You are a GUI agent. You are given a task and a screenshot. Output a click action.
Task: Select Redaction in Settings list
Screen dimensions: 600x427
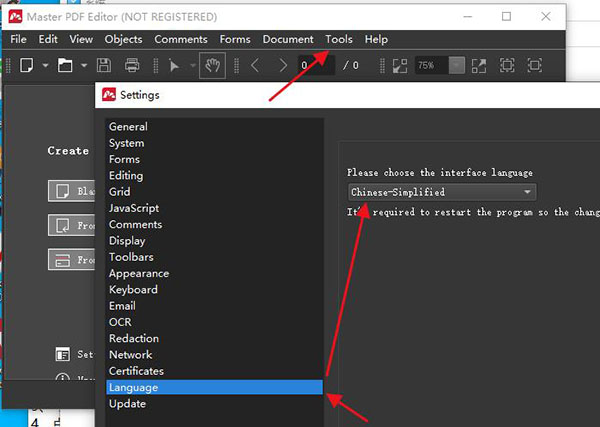215,339
